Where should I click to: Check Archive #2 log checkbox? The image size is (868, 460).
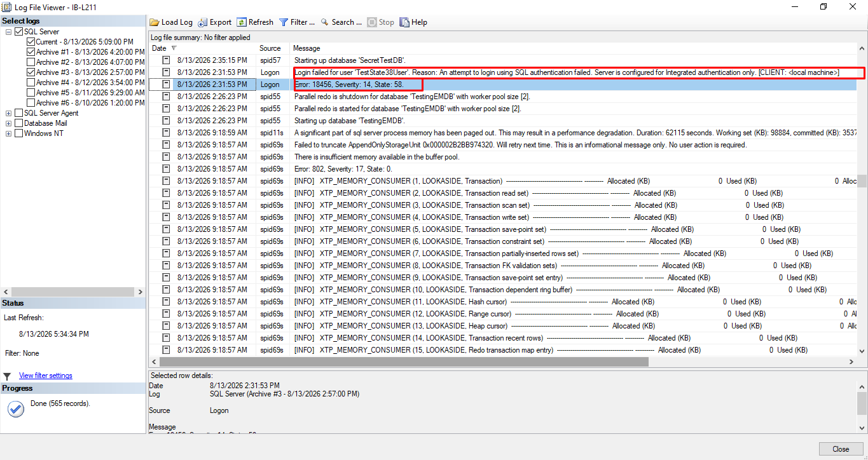pyautogui.click(x=31, y=62)
